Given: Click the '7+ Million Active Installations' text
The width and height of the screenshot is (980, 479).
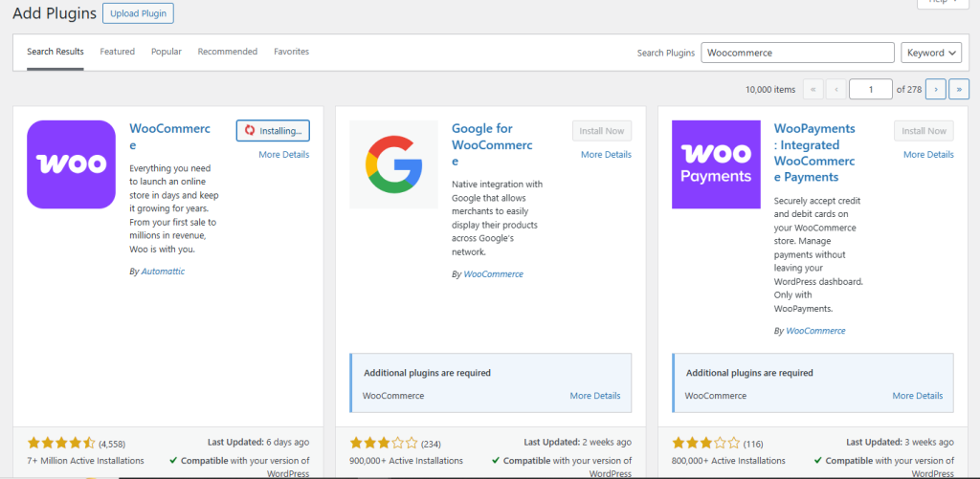Looking at the screenshot, I should point(85,461).
